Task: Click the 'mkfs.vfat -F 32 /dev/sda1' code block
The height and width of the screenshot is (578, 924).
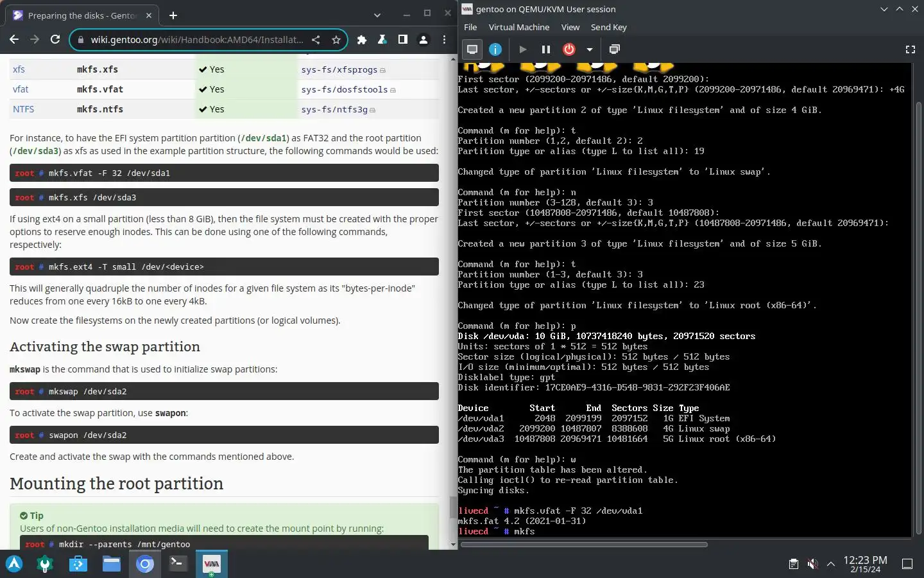Action: click(x=224, y=173)
